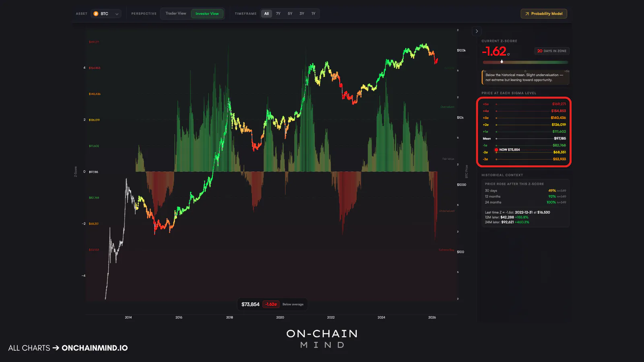This screenshot has height=362, width=644.
Task: Click the $73,854 price readout below chart
Action: (x=250, y=304)
